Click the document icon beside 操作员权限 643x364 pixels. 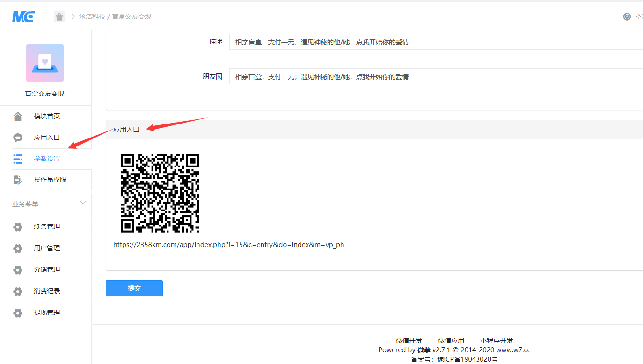[x=18, y=180]
